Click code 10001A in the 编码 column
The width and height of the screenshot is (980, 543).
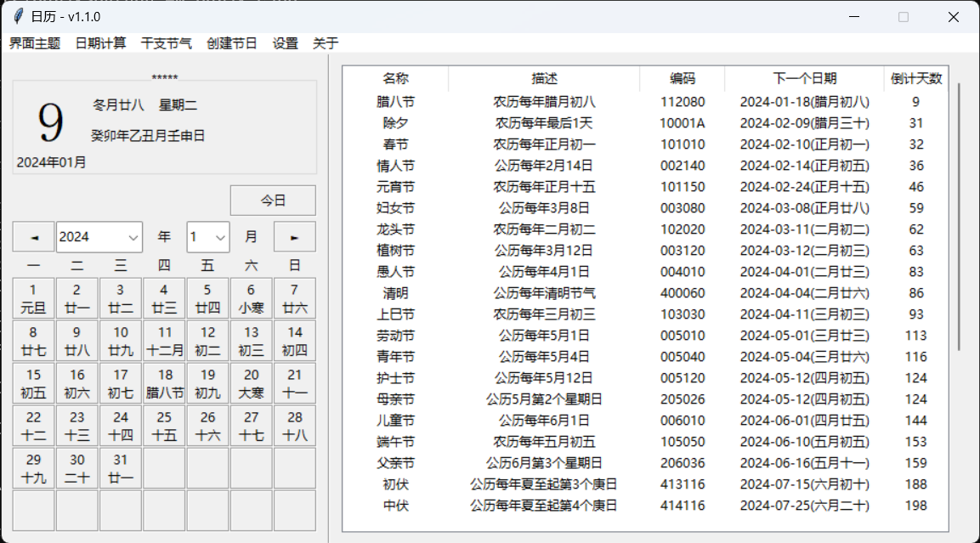[682, 123]
